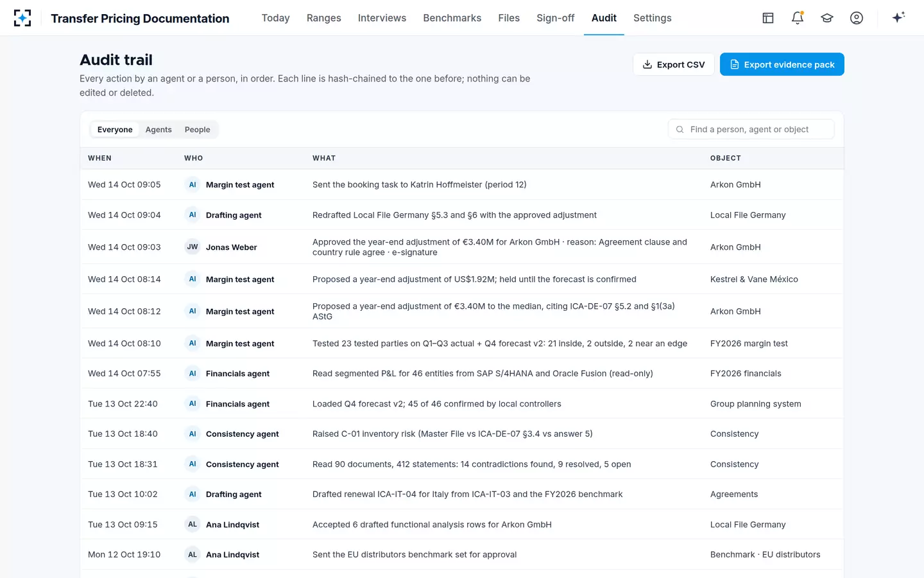Screen dimensions: 924x578
Task: Go to Sign-off tab
Action: coord(556,18)
